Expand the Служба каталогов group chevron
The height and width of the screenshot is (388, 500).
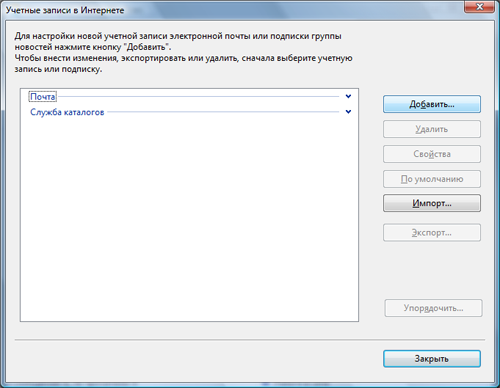point(348,112)
